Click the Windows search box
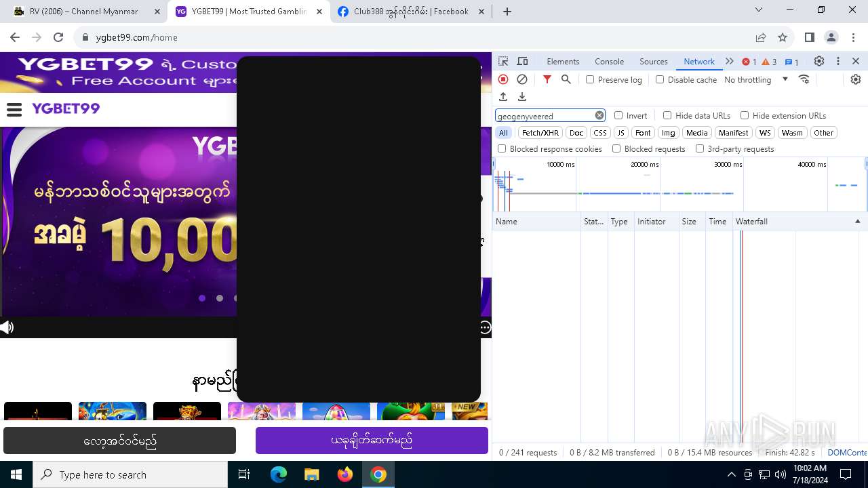The image size is (868, 488). [x=130, y=474]
